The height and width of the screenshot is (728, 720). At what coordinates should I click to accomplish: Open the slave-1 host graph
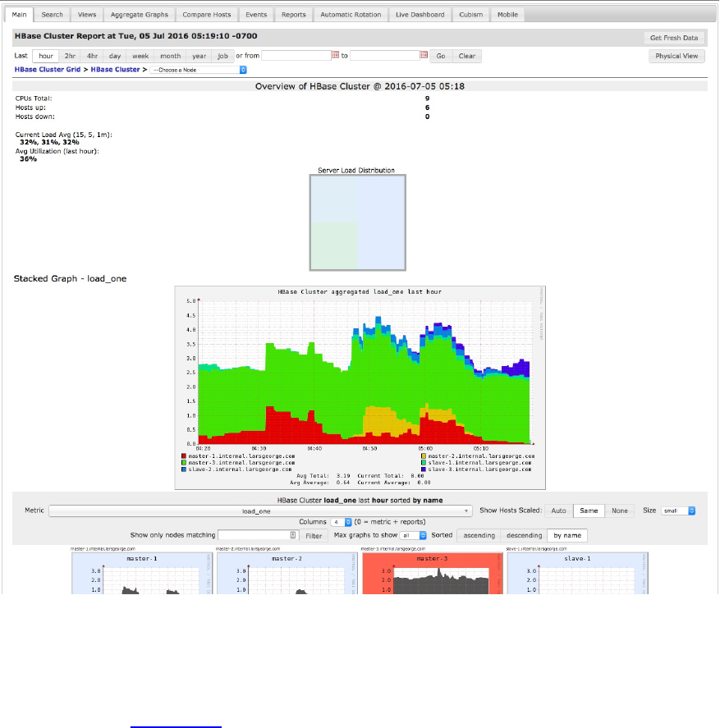pos(577,574)
